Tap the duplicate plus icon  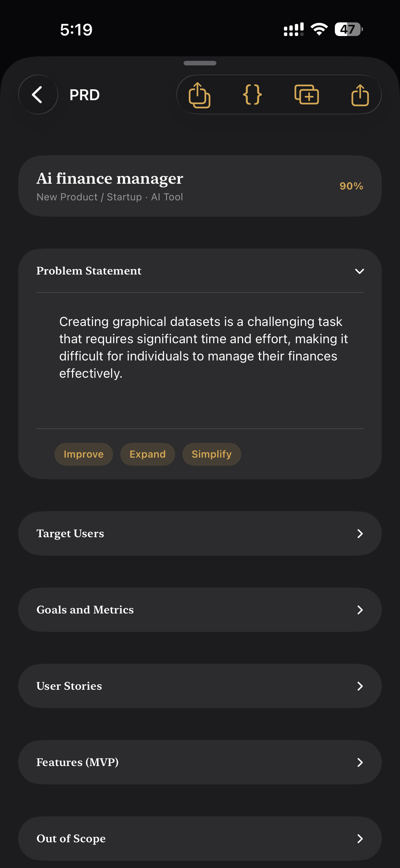tap(307, 95)
